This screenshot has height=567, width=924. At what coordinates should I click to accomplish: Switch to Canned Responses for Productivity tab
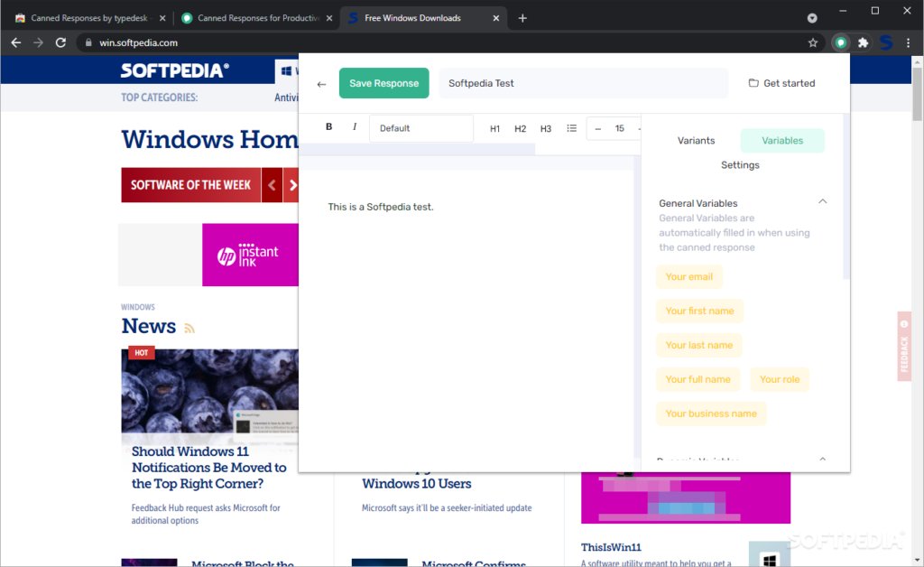pyautogui.click(x=257, y=18)
